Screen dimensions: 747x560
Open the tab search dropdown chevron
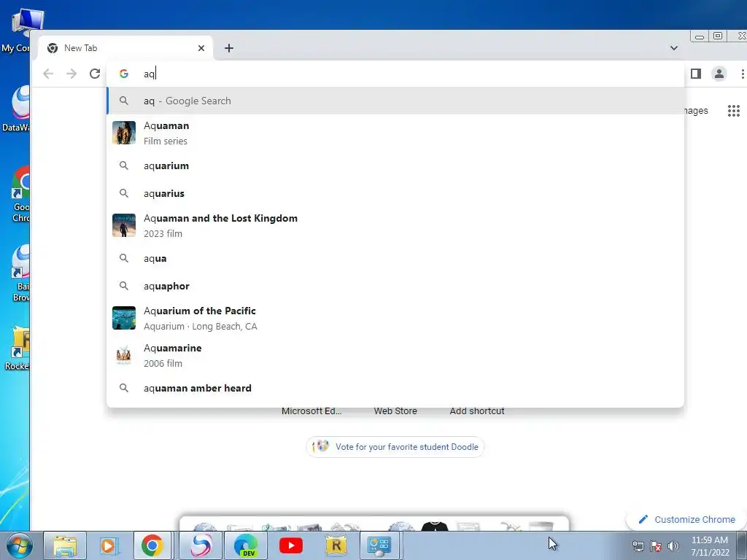pos(673,48)
